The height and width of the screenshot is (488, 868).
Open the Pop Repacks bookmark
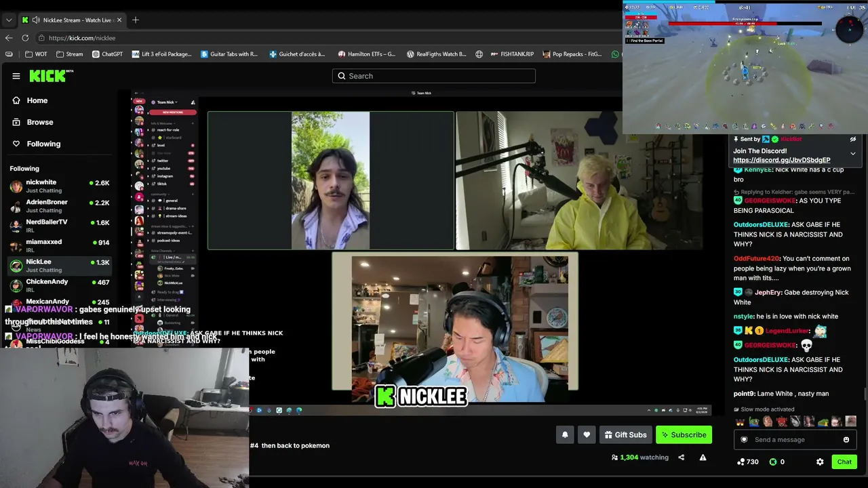coord(572,54)
